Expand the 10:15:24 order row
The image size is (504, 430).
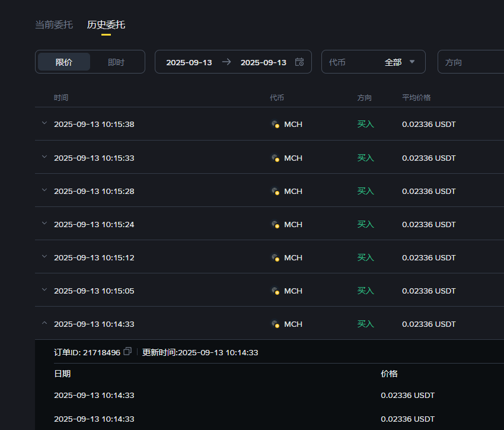coord(44,223)
